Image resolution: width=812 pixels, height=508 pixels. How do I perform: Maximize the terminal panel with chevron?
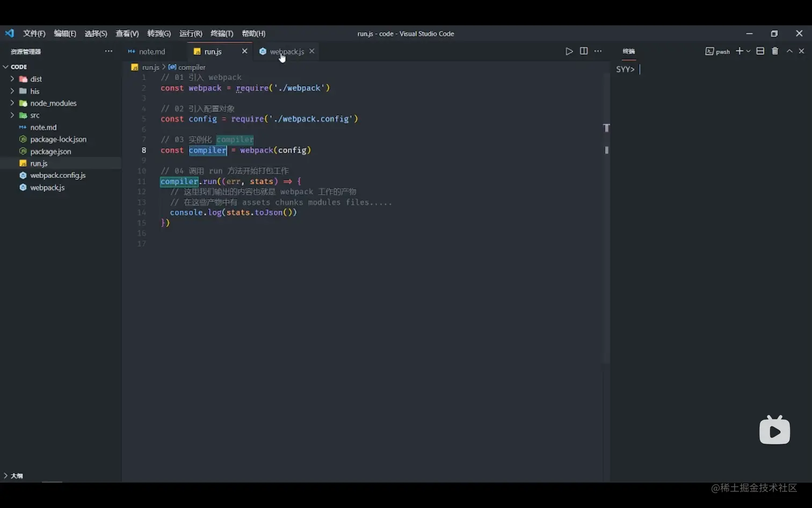(789, 51)
